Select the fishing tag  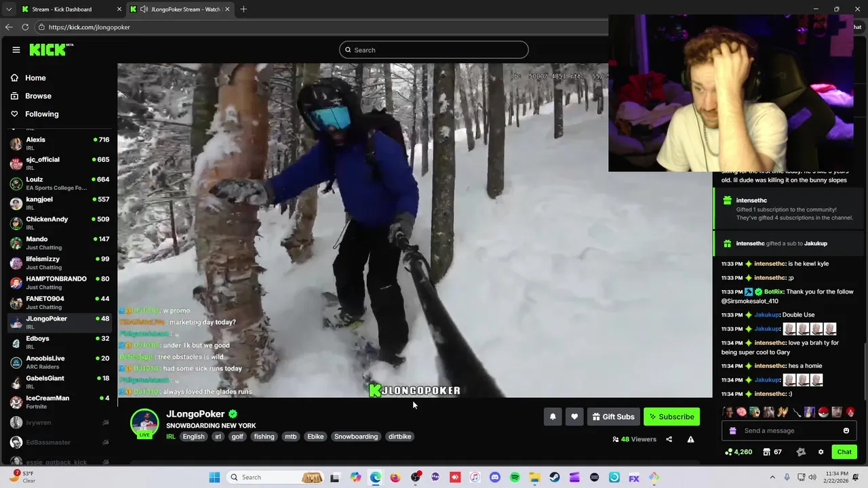pos(264,436)
